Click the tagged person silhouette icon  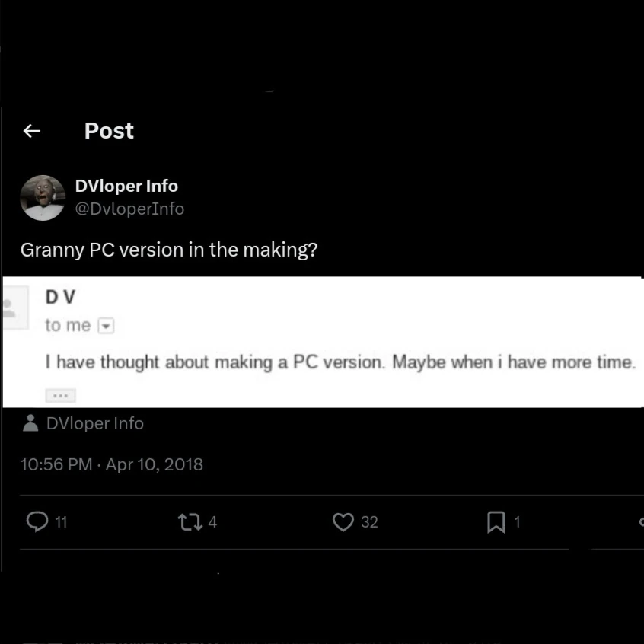coord(30,423)
